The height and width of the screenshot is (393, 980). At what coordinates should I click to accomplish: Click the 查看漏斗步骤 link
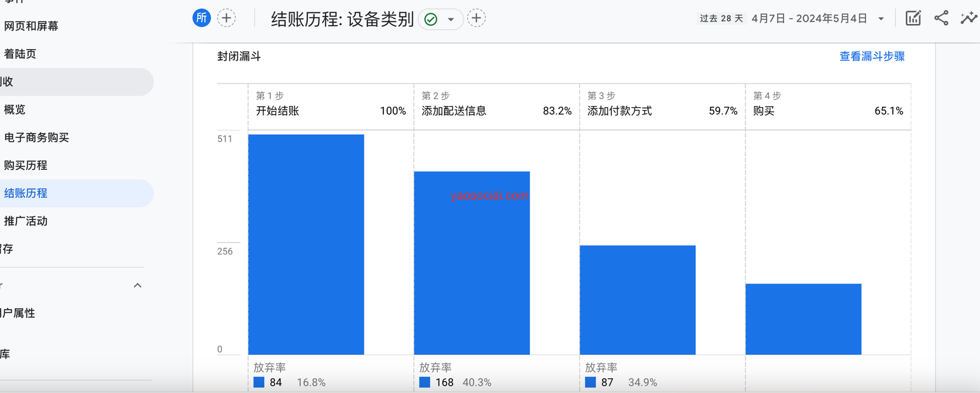pyautogui.click(x=872, y=56)
